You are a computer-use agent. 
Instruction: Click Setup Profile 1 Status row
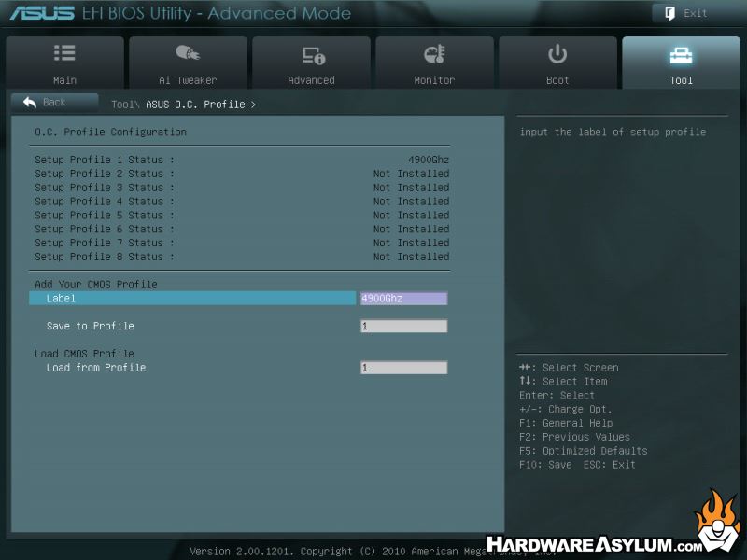(242, 160)
